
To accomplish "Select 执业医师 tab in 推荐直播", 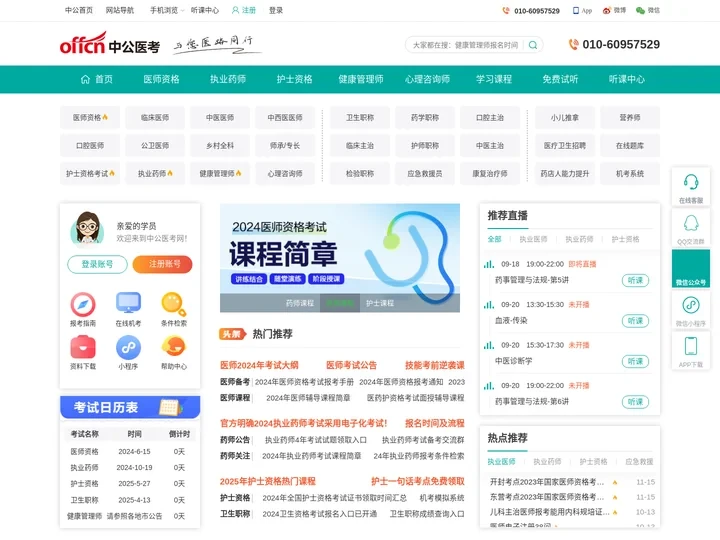I will [x=533, y=239].
